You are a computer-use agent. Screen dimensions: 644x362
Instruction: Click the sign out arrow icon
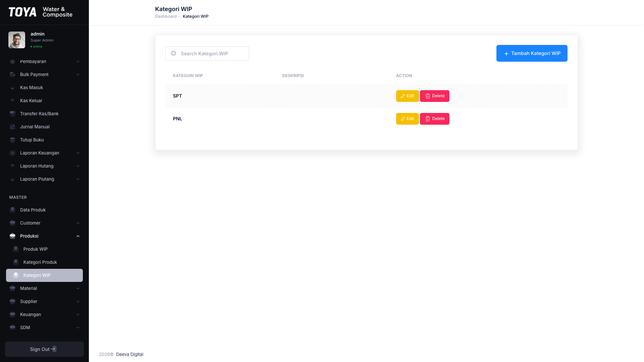pyautogui.click(x=54, y=349)
